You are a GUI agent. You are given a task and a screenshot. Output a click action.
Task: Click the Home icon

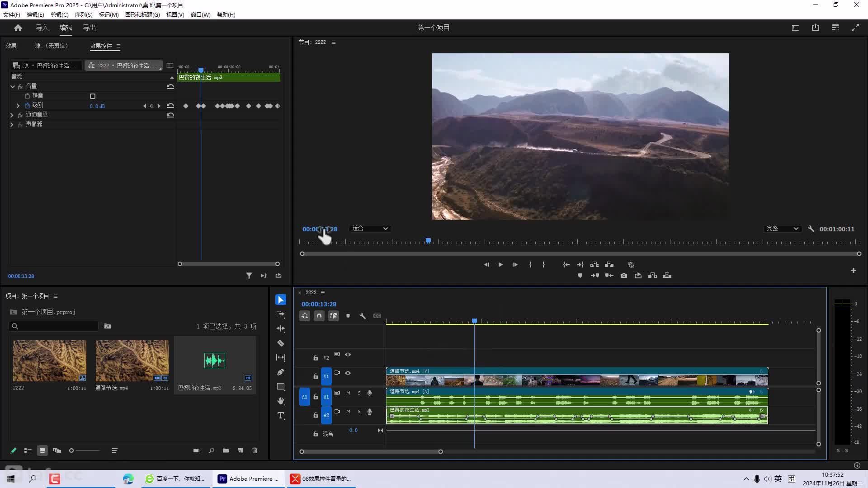click(18, 28)
